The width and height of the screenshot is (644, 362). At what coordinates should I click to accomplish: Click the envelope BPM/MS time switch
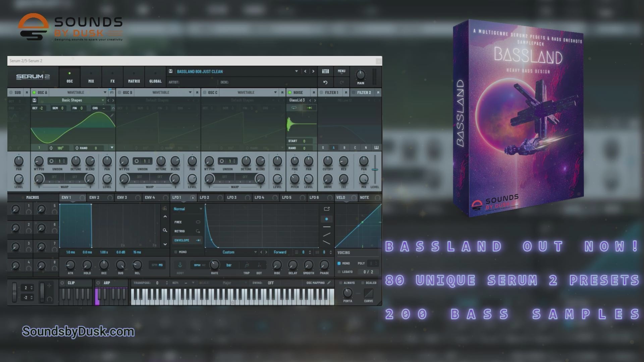click(157, 265)
